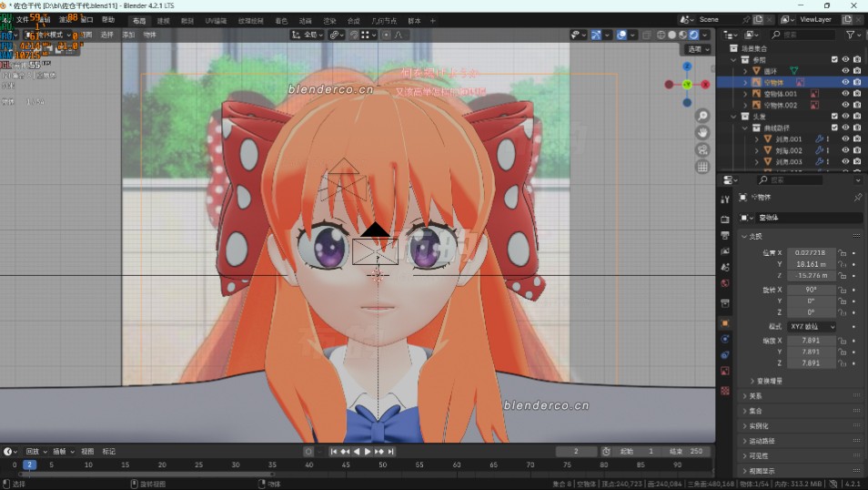Viewport: 868px width, 490px height.
Task: Open the Object properties tab icon
Action: coord(725,323)
